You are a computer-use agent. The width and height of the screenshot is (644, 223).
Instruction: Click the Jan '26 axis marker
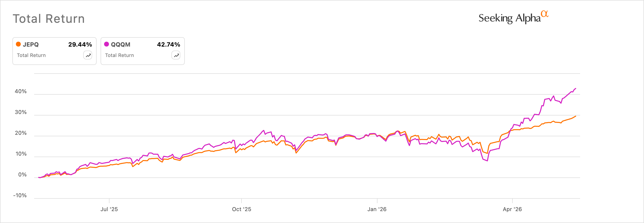(x=377, y=209)
